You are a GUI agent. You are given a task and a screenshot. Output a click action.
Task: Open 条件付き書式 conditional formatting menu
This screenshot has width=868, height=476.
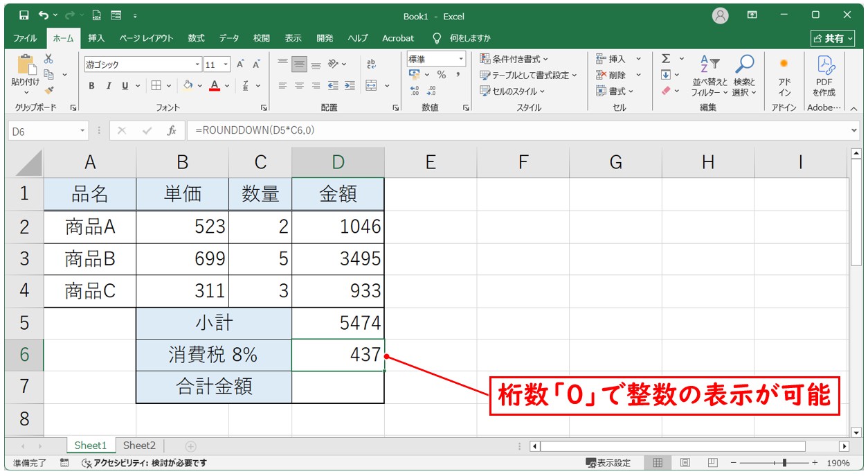coord(514,59)
